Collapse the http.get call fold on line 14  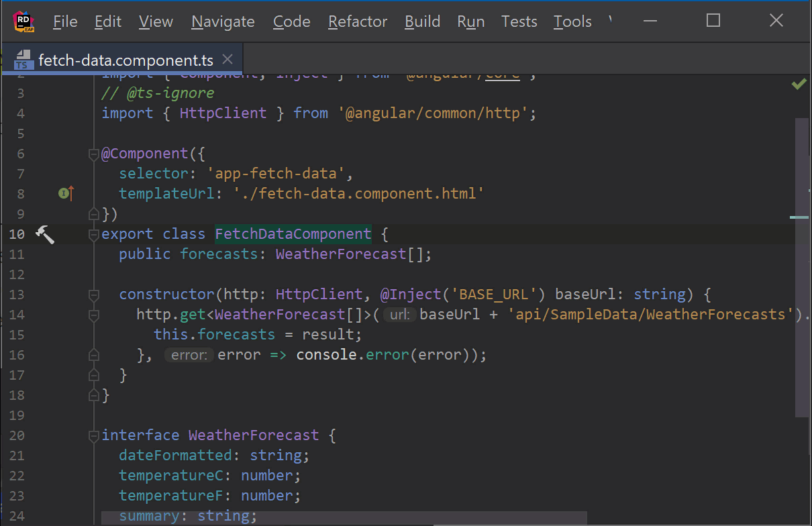94,315
